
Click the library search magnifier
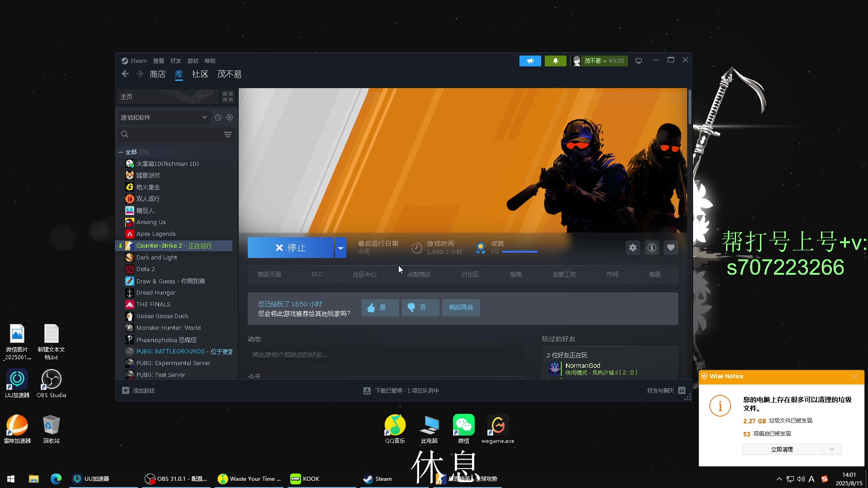click(x=125, y=134)
